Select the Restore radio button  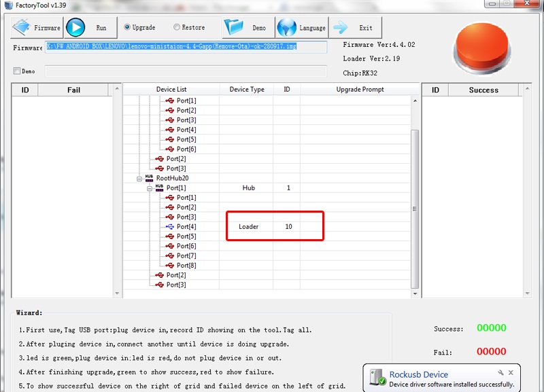click(177, 28)
